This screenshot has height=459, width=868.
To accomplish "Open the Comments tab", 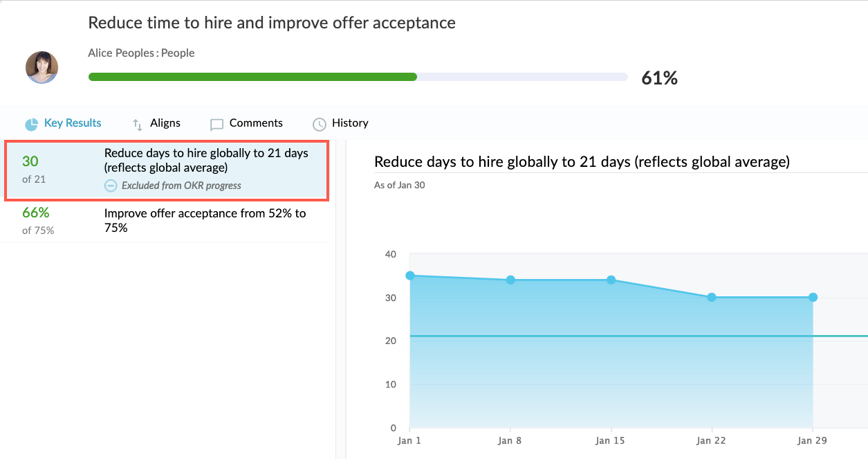I will (246, 123).
